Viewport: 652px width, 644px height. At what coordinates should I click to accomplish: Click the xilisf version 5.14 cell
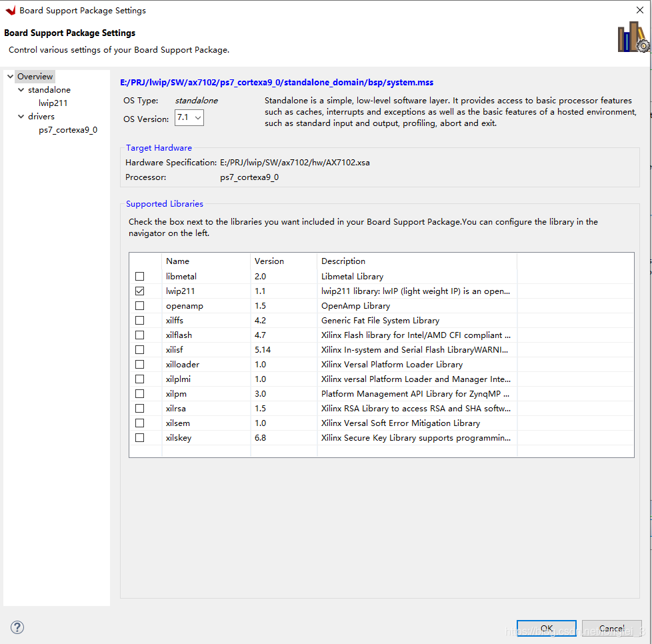pyautogui.click(x=263, y=349)
